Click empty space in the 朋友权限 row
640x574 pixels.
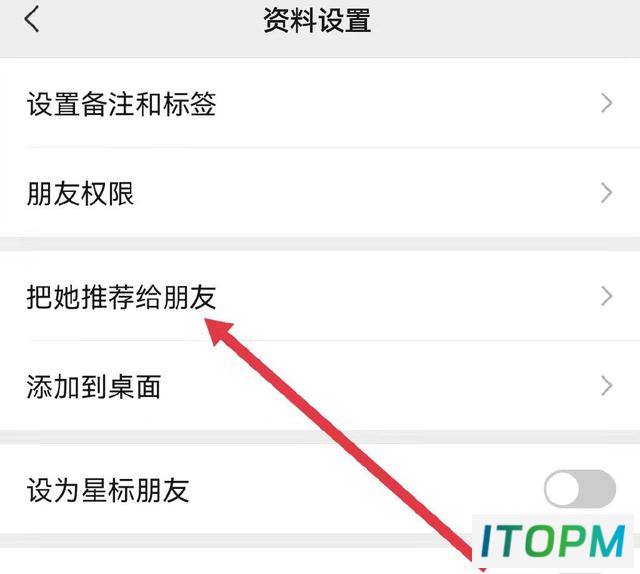coord(367,193)
